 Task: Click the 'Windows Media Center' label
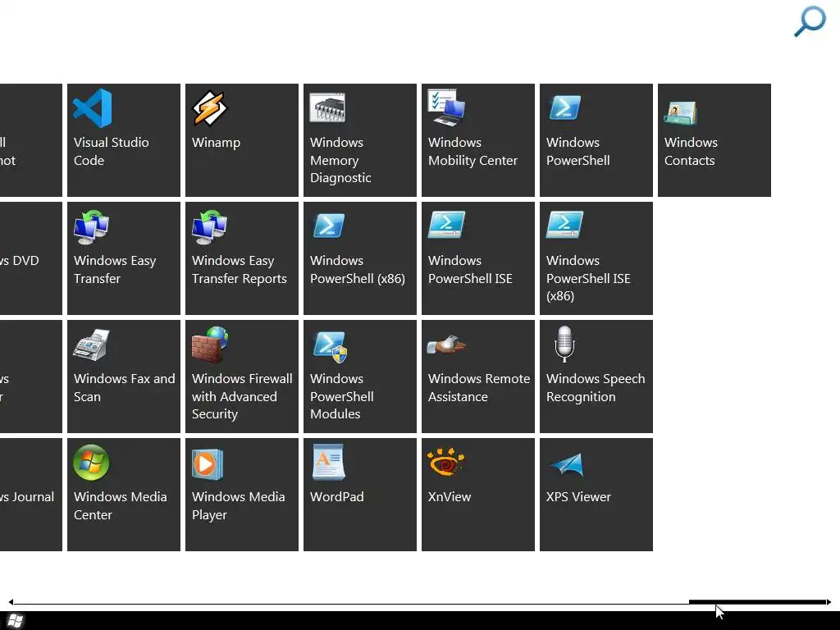coord(120,505)
